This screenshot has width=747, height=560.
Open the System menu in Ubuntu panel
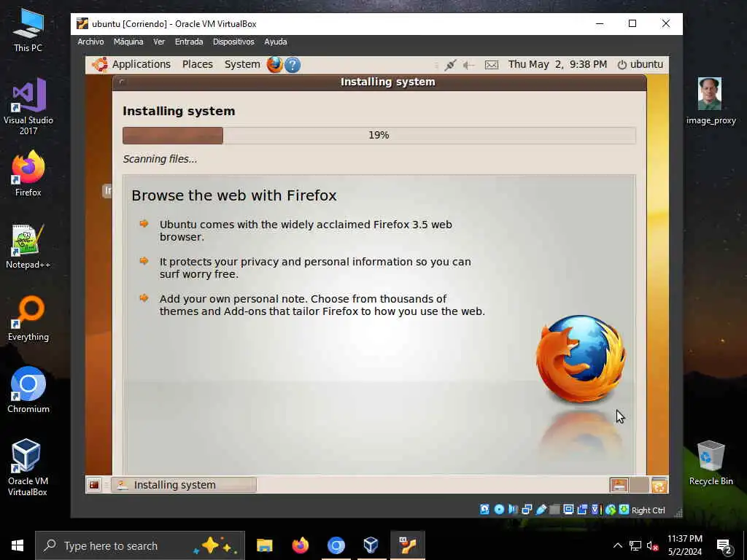[242, 64]
